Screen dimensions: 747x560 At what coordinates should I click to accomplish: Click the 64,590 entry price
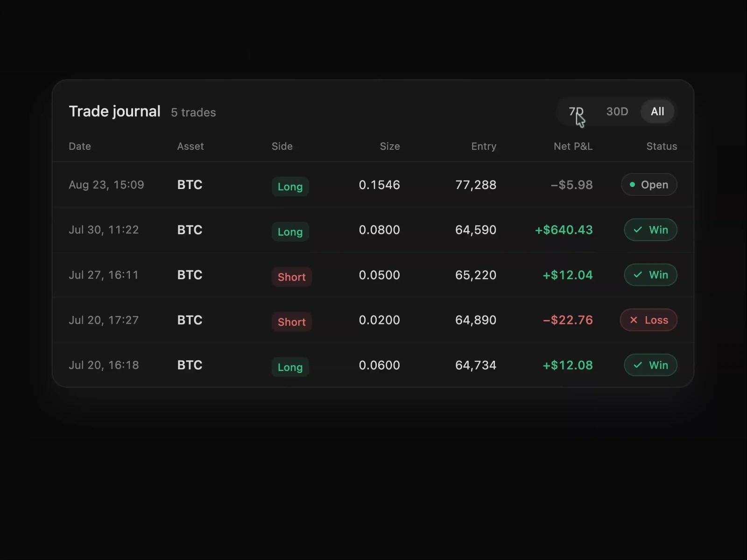476,230
